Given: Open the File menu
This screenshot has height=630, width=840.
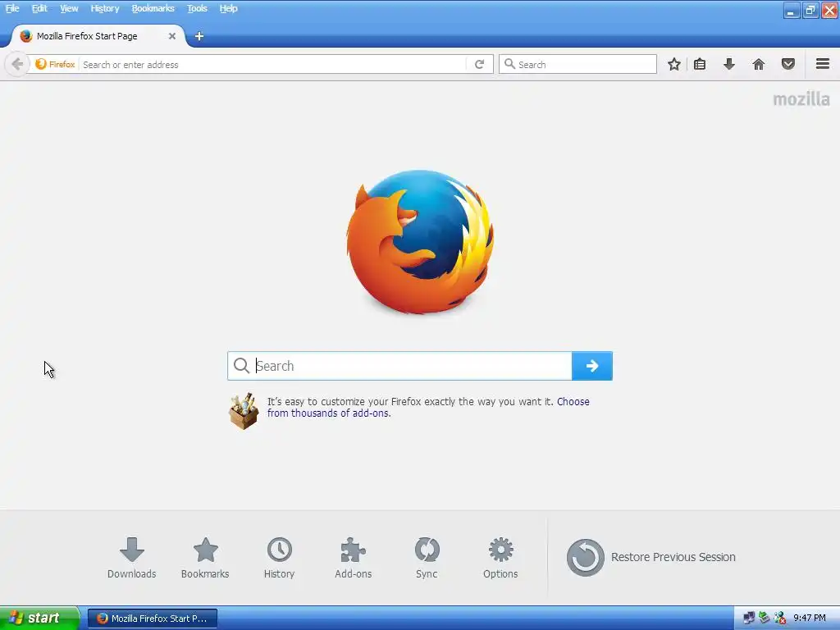Looking at the screenshot, I should (12, 8).
